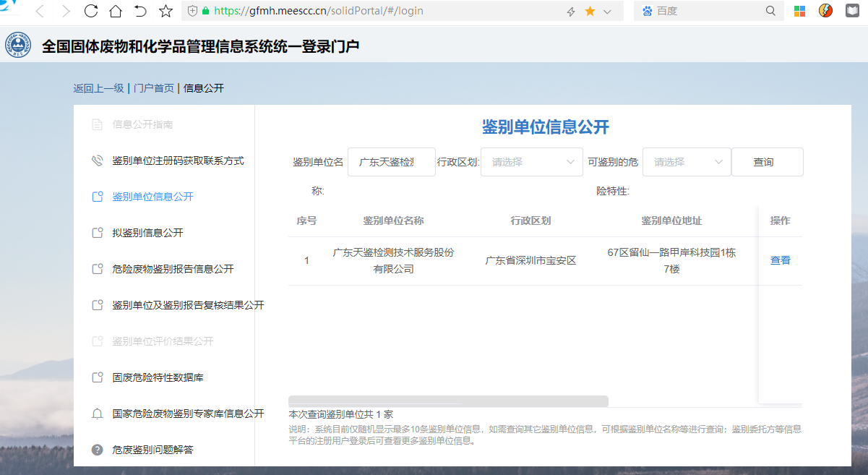Click the colorful Windows grid extension icon

(x=799, y=11)
